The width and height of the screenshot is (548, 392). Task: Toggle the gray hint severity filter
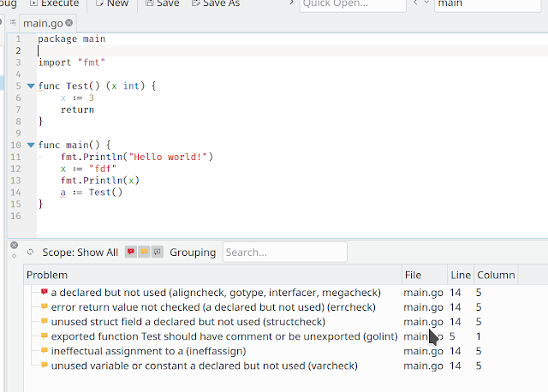pos(157,252)
